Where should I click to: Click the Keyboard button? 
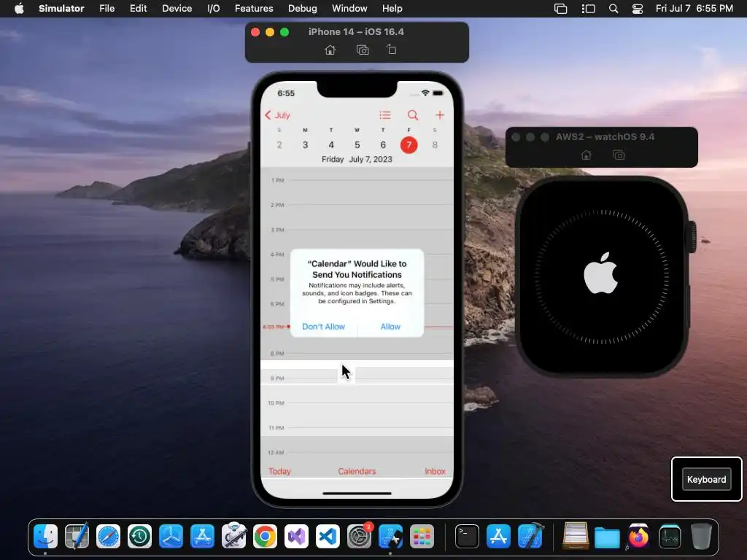pyautogui.click(x=706, y=480)
